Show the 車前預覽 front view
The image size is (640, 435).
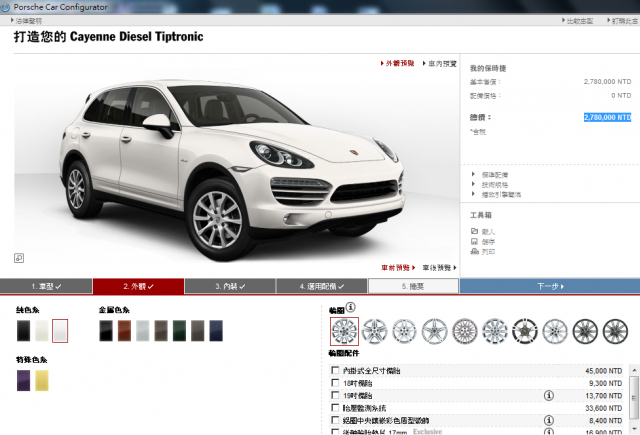398,268
